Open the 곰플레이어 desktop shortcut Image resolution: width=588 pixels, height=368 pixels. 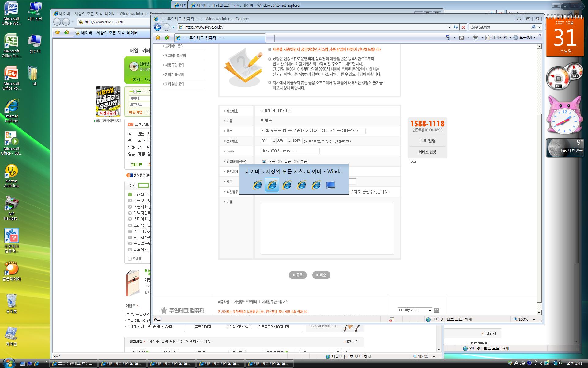[x=11, y=271]
